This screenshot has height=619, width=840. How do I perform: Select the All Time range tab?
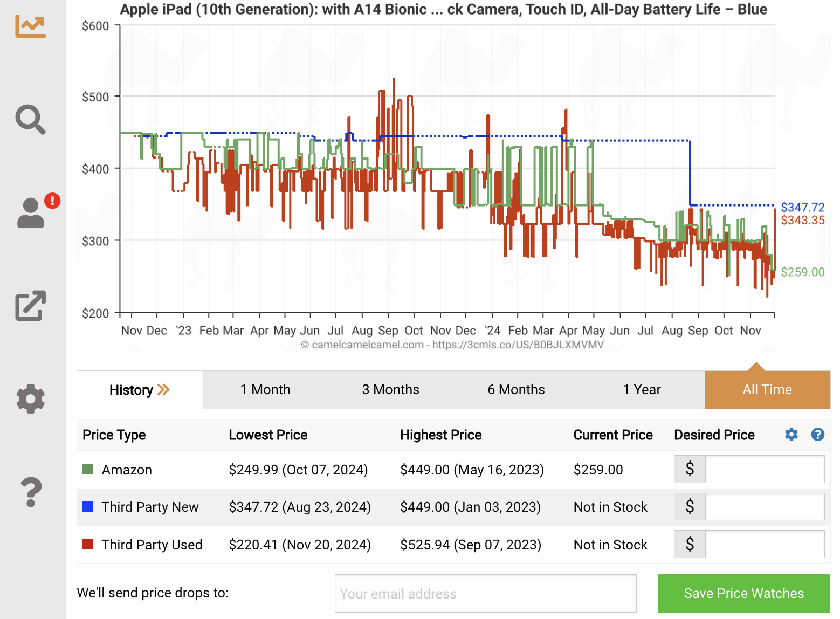coord(767,390)
